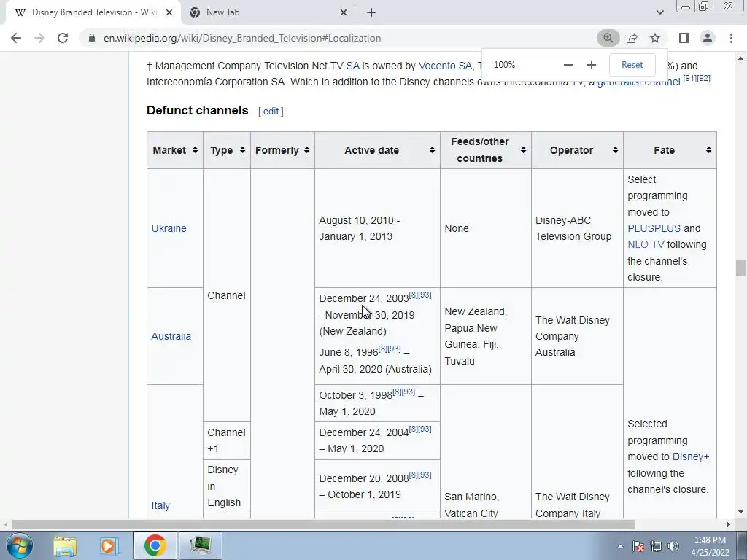Open the SA link after Net TV
The image size is (747, 560).
click(x=352, y=66)
